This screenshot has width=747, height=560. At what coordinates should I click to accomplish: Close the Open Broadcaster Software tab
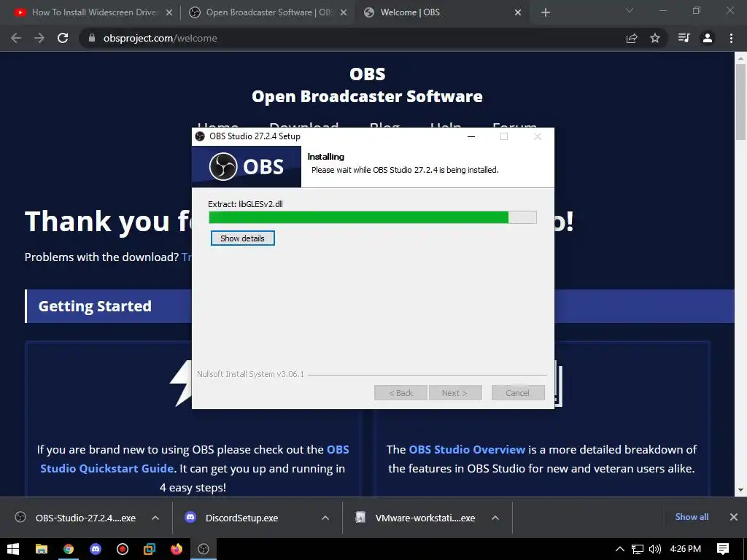pos(344,12)
